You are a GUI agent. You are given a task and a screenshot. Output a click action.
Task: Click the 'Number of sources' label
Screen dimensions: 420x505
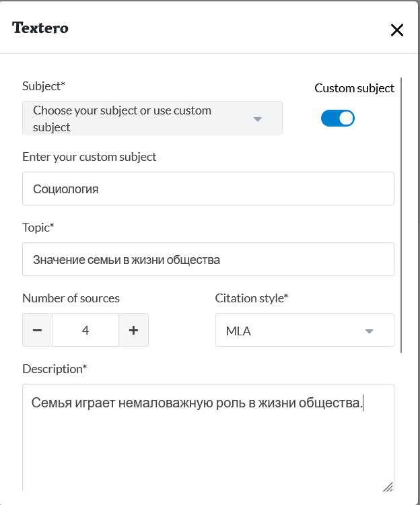pyautogui.click(x=71, y=298)
